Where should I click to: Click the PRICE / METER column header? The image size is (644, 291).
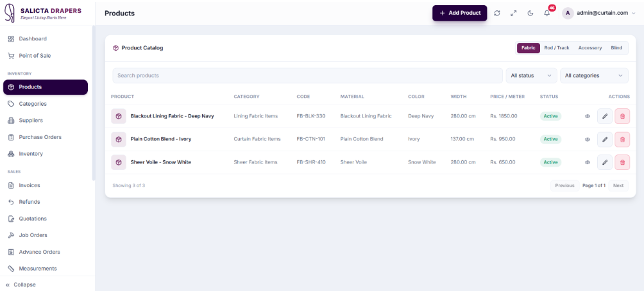pos(507,97)
